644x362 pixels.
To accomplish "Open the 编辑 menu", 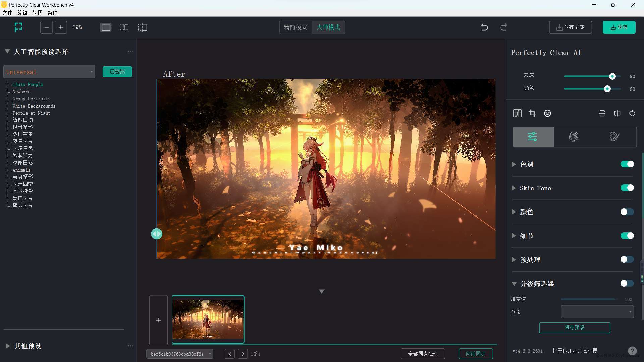I will 22,13.
